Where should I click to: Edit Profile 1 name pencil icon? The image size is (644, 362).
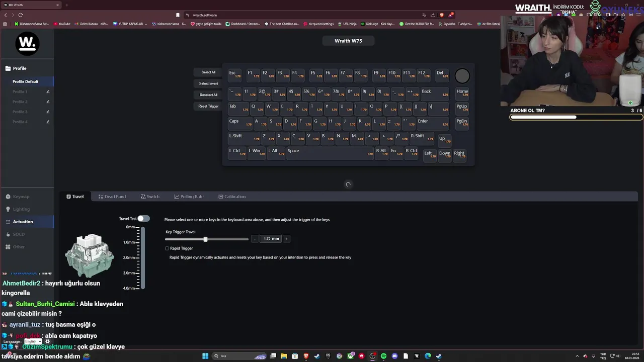pos(48,92)
